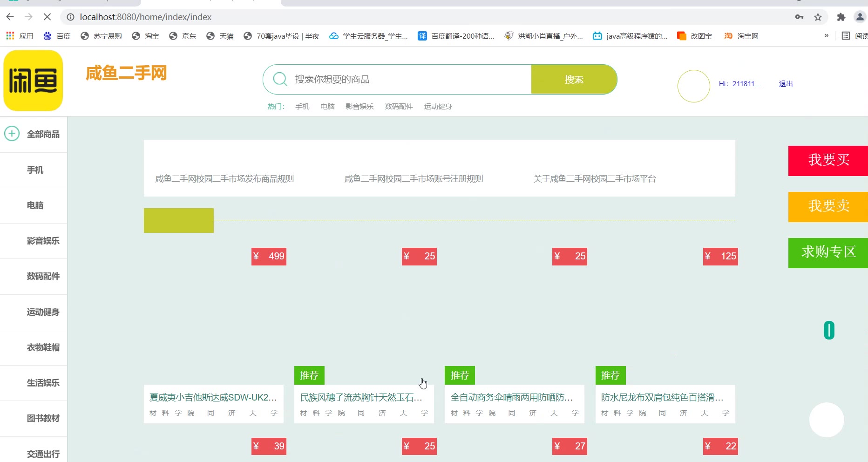Image resolution: width=868 pixels, height=462 pixels.
Task: Select the 图书教材 category in the sidebar
Action: point(43,418)
